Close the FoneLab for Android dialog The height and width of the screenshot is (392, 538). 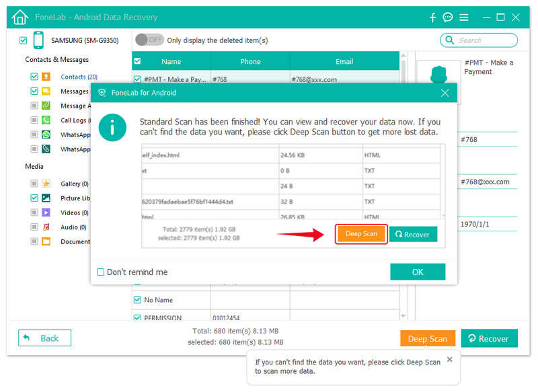445,93
